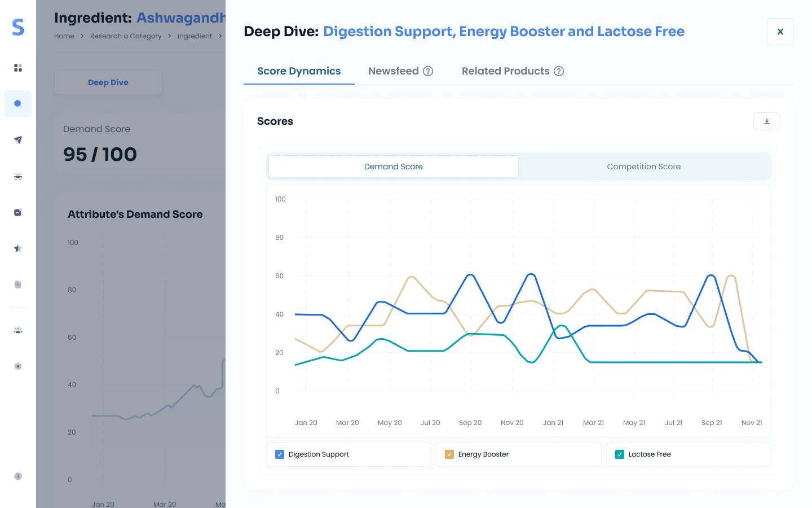Go to Home breadcrumb link
812x508 pixels.
[64, 36]
